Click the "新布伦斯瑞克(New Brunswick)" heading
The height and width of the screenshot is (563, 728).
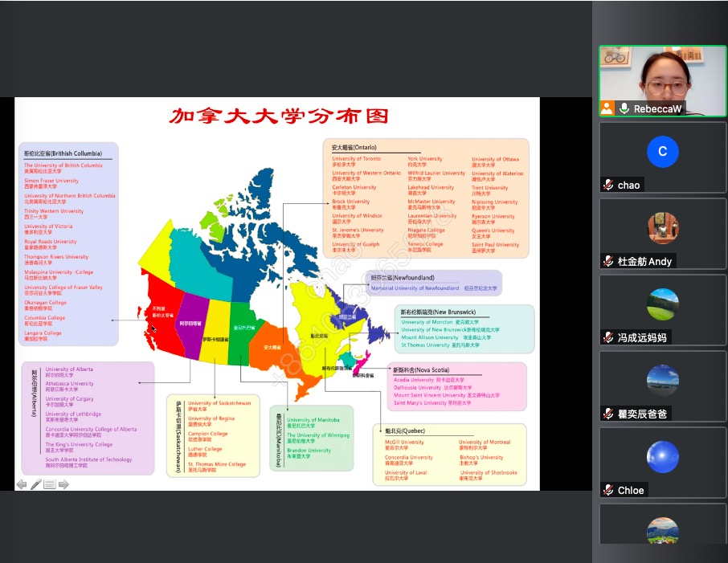(438, 312)
